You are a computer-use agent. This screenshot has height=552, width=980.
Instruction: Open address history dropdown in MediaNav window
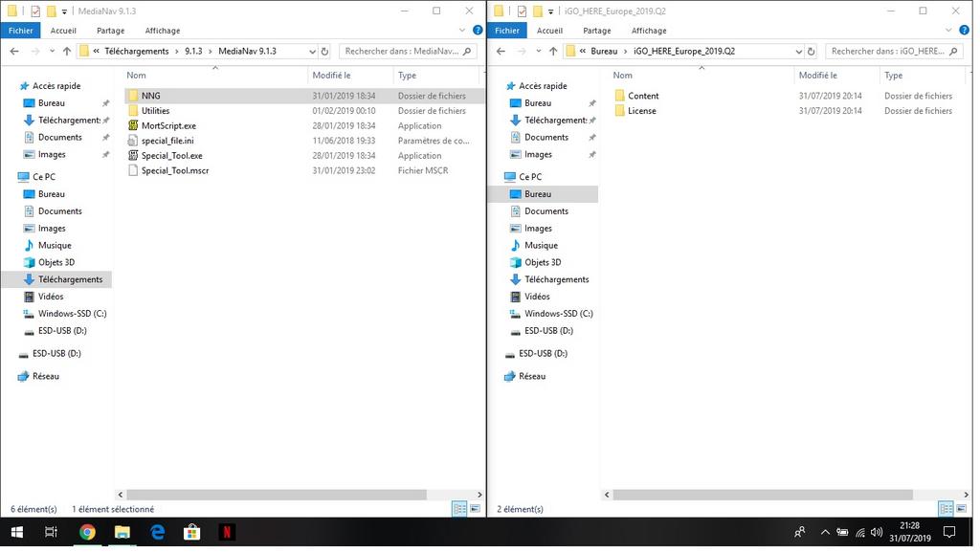click(x=312, y=52)
